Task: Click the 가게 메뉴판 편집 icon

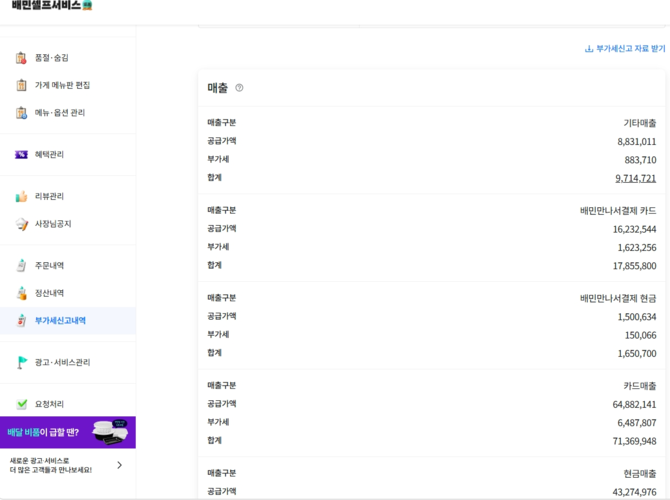Action: 21,85
